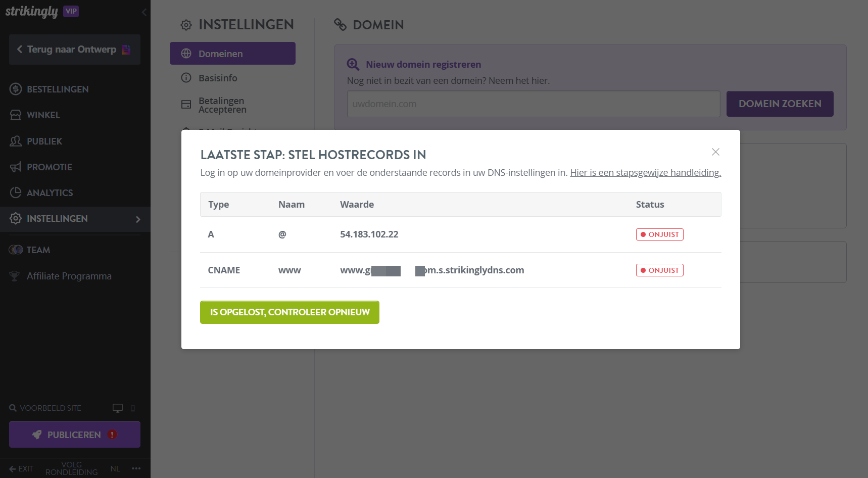The width and height of the screenshot is (868, 478).
Task: Click the Publiek people icon
Action: click(x=16, y=141)
